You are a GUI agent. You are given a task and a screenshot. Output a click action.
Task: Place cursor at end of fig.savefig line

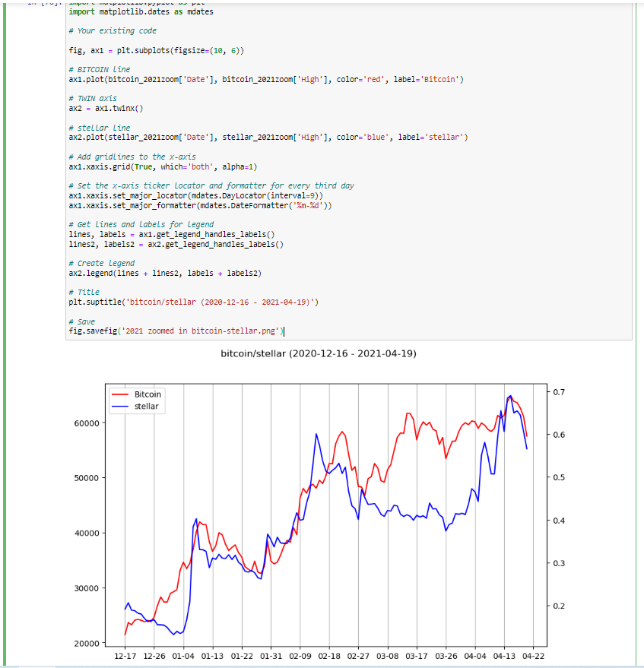point(284,331)
